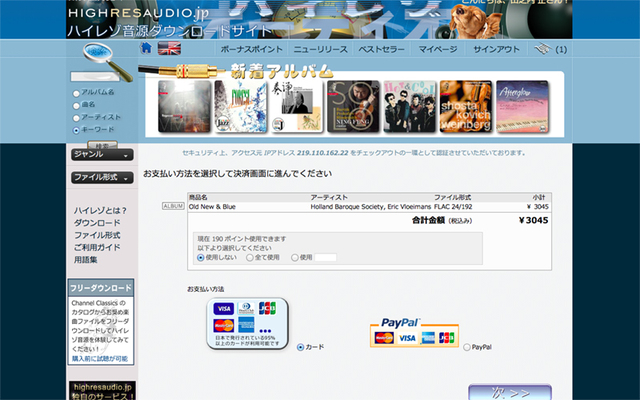This screenshot has width=640, height=400.
Task: Open ファイル形式 sidebar link
Action: pos(97,235)
